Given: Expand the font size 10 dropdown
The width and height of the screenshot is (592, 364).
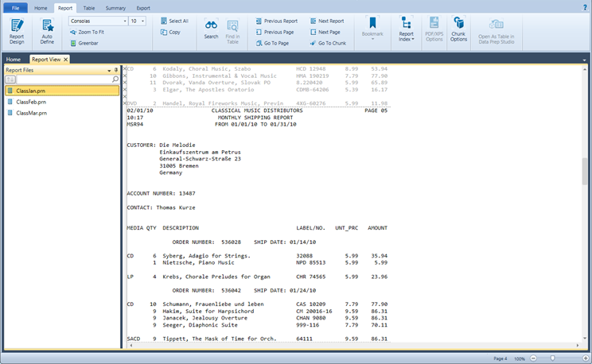Looking at the screenshot, I should coord(142,21).
